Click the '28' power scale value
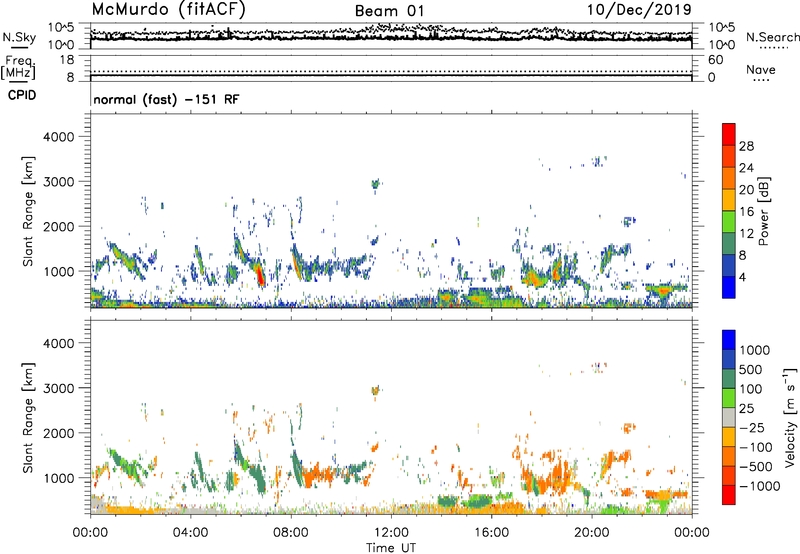800x554 pixels. tap(746, 146)
